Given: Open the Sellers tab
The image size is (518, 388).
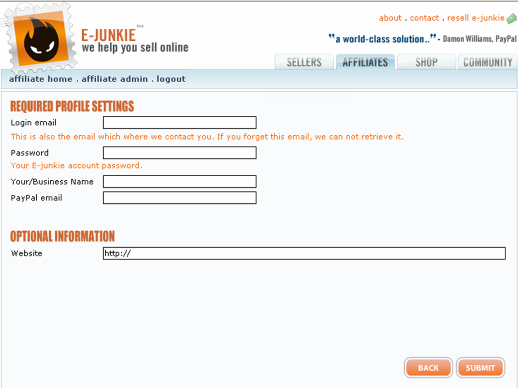Looking at the screenshot, I should coord(304,62).
